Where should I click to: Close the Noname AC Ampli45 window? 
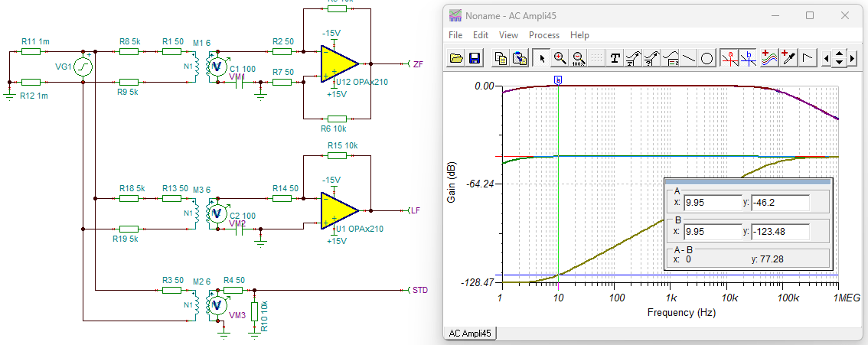coord(844,15)
